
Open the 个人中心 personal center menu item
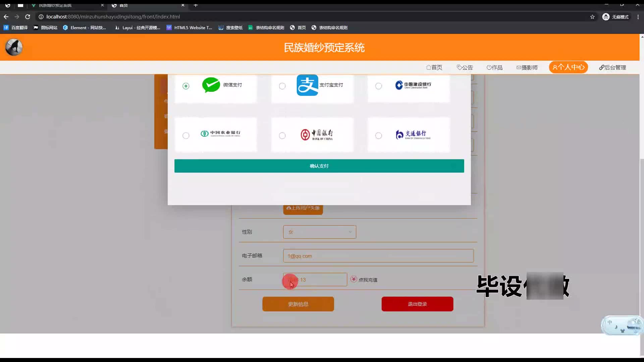coord(569,67)
